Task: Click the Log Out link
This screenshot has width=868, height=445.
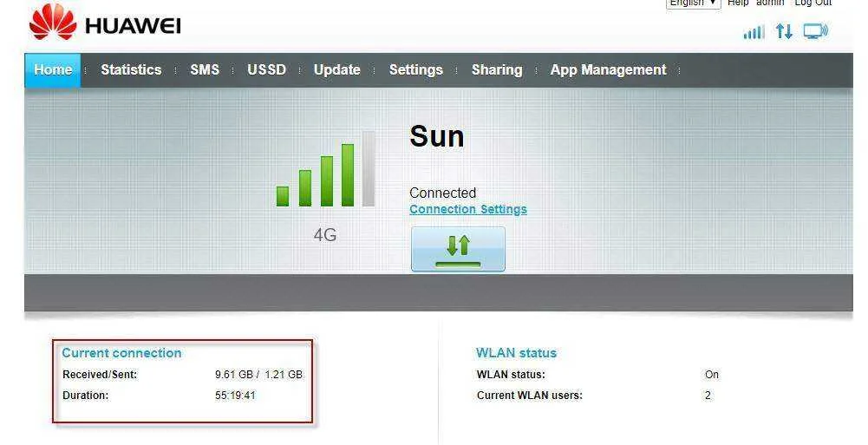Action: point(813,3)
